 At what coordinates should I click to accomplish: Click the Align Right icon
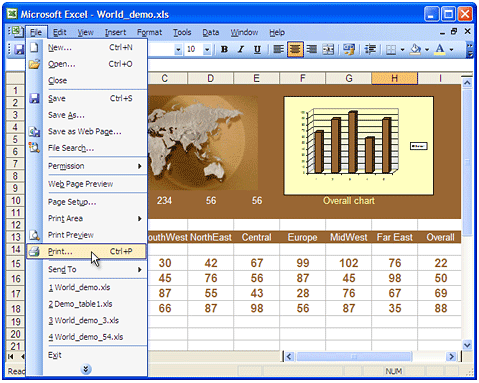tap(312, 50)
